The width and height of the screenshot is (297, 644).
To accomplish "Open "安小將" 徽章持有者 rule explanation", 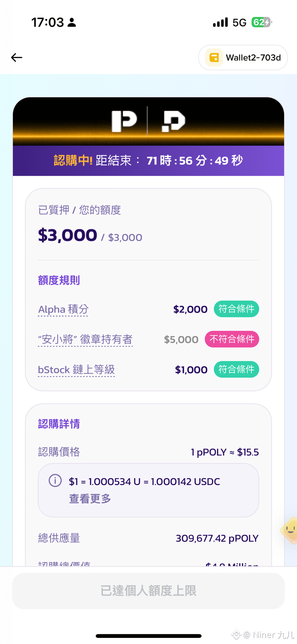I will [x=85, y=339].
